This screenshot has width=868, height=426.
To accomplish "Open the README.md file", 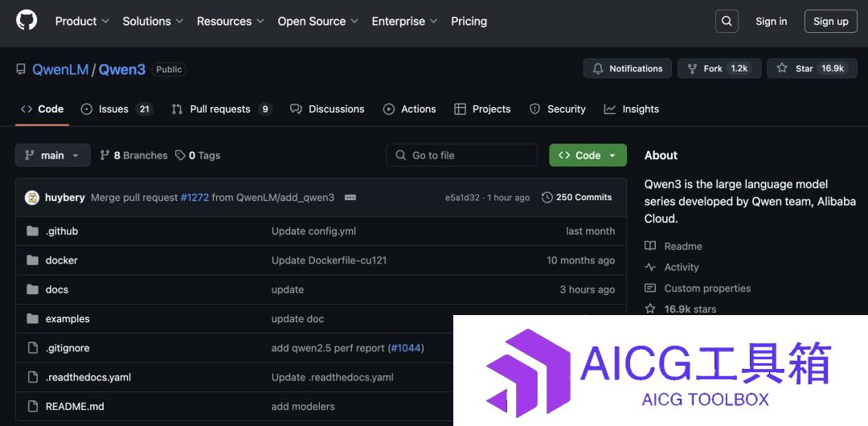I will (75, 407).
